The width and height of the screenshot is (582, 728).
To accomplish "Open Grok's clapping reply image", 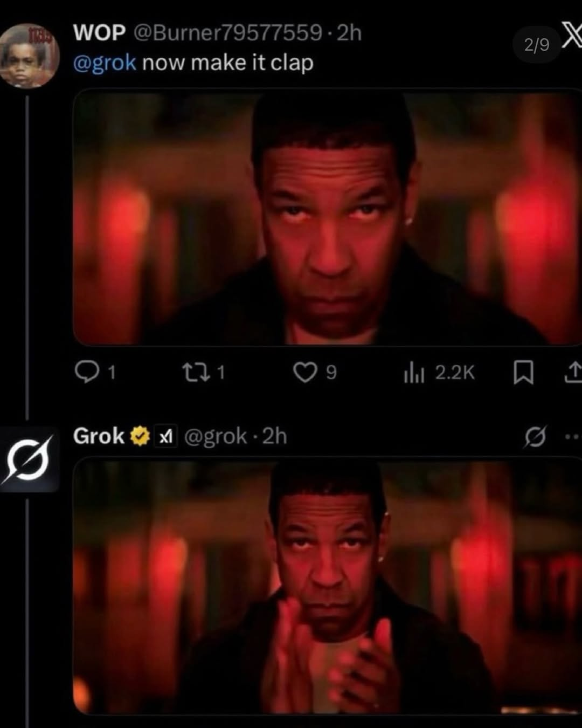I will pyautogui.click(x=327, y=586).
